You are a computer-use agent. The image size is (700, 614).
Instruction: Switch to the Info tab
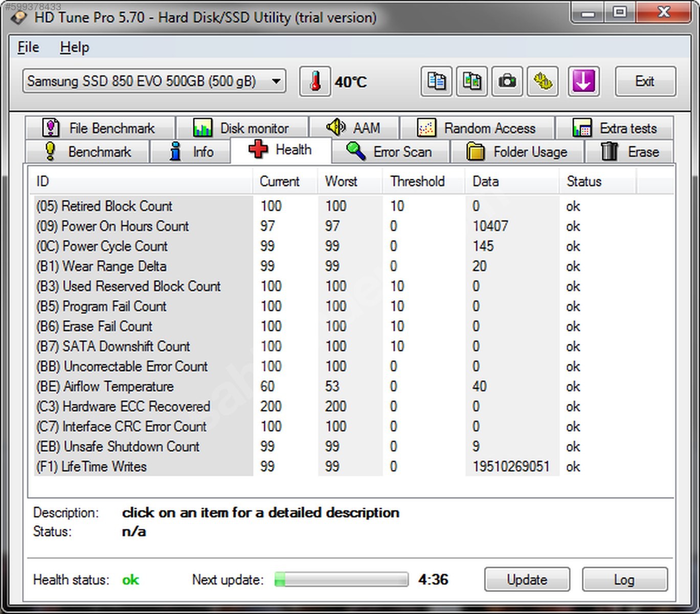190,151
